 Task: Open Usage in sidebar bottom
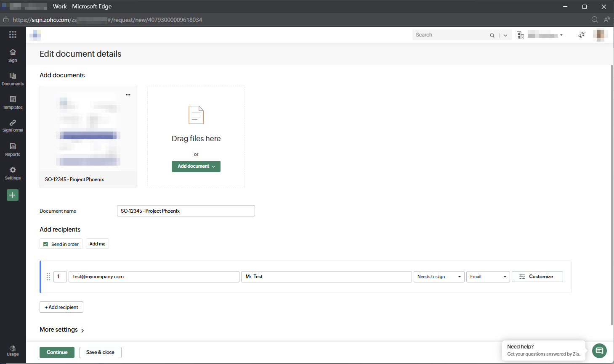[x=13, y=351]
